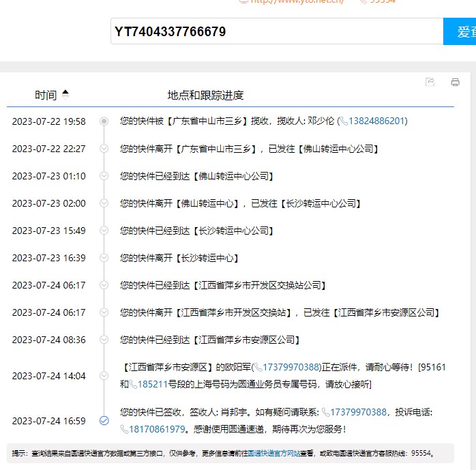476x470 pixels.
Task: Click complaint number 18170861979
Action: pos(157,429)
